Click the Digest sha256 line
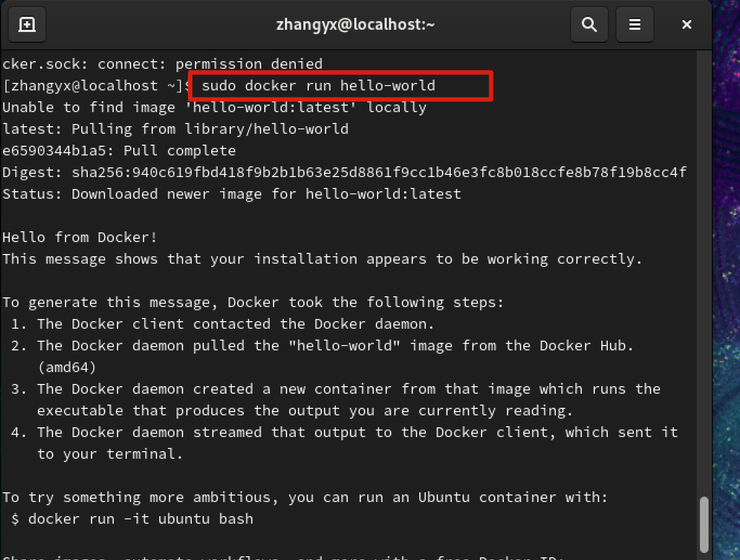The image size is (740, 560). [345, 172]
